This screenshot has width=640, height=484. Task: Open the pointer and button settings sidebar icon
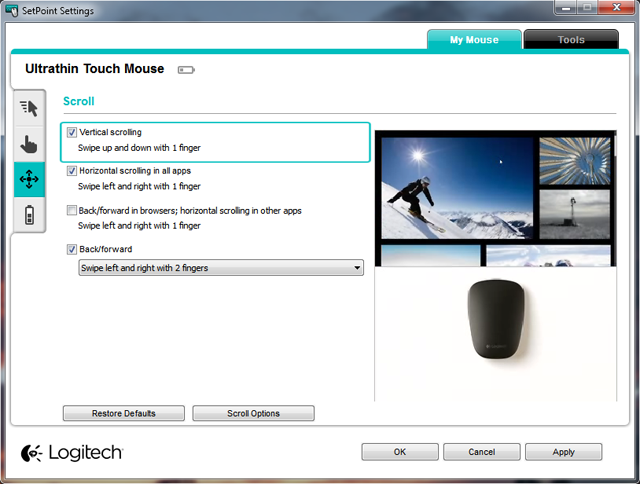29,108
